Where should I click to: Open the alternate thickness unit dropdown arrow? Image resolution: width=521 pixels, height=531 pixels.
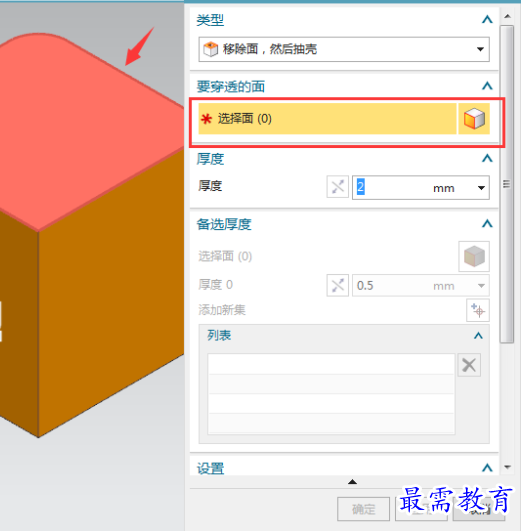[481, 286]
